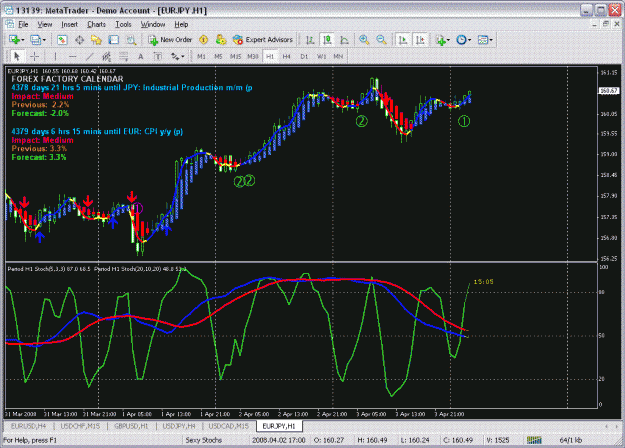Expand the New Chart dropdown arrow
Image resolution: width=625 pixels, height=448 pixels.
pyautogui.click(x=23, y=40)
